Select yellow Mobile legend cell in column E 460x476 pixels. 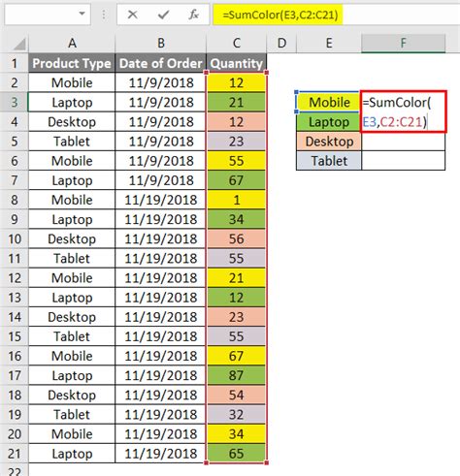329,103
